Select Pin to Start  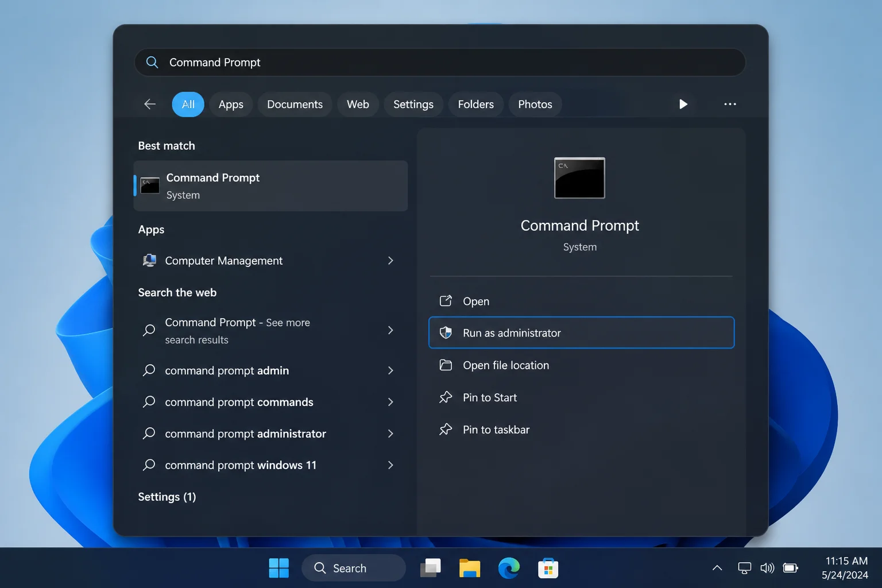[x=581, y=397]
